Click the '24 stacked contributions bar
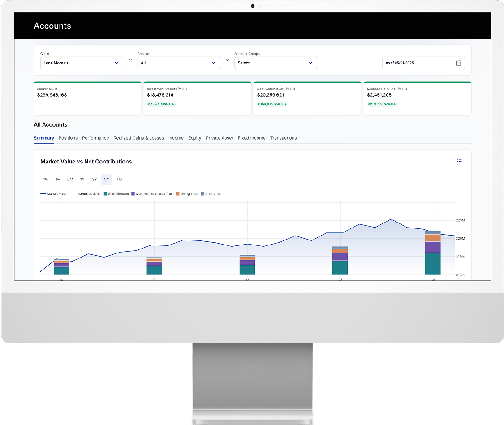Viewport: 504px width, 425px height. click(x=433, y=253)
